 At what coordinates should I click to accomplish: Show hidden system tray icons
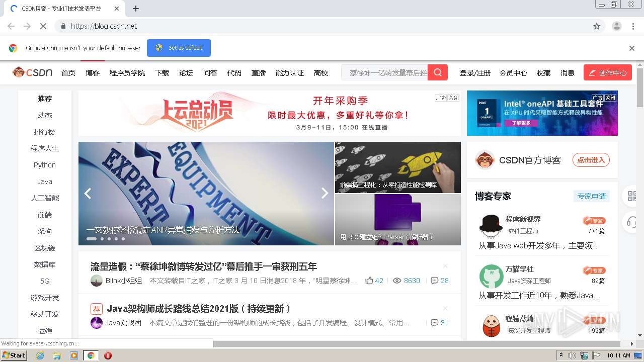point(561,355)
